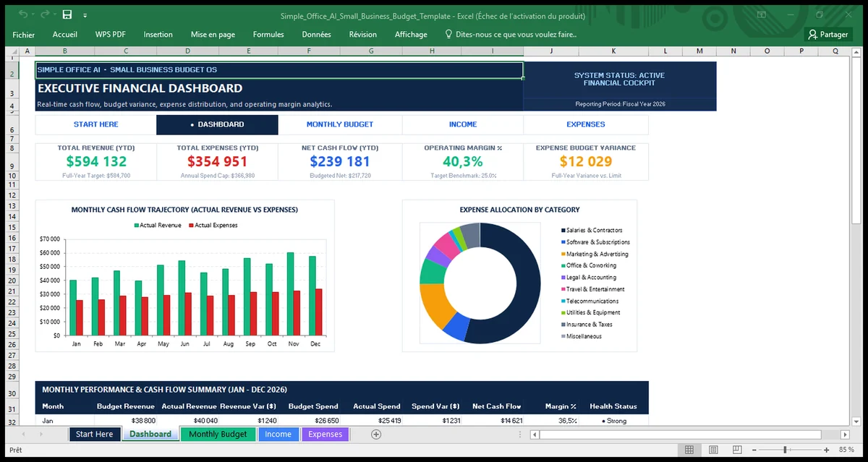The height and width of the screenshot is (462, 868).
Task: Open the Customize Quick Access Toolbar dropdown
Action: pos(85,15)
